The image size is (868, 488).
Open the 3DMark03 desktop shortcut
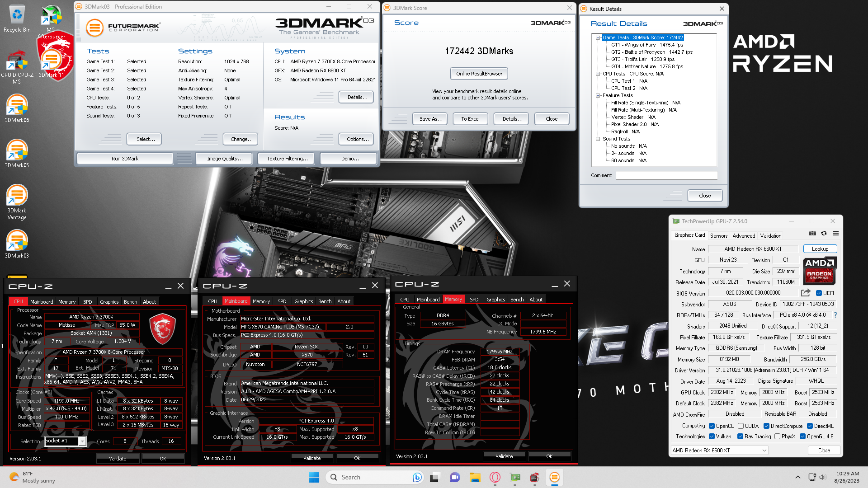coord(17,244)
